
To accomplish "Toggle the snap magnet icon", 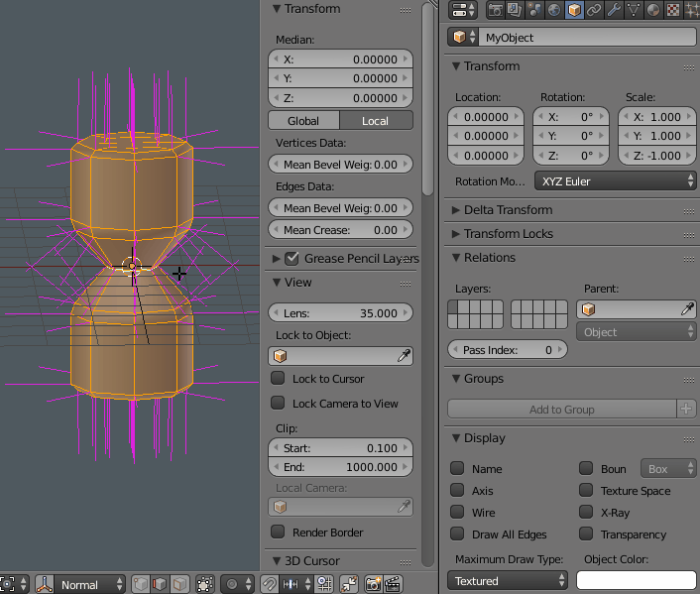I will coord(270,584).
